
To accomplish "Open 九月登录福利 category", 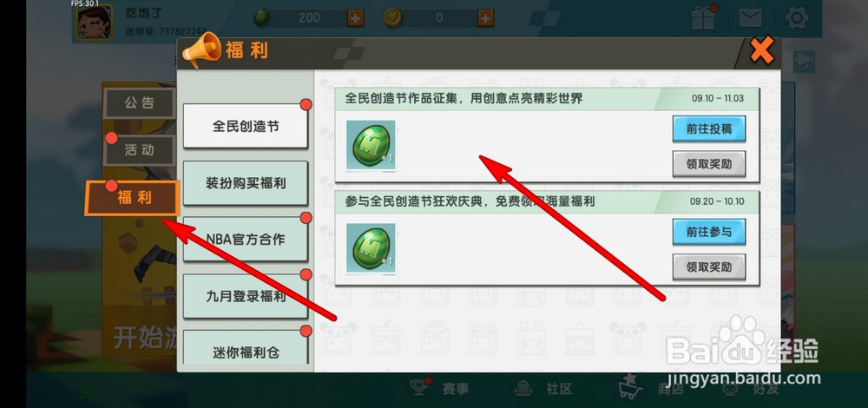I will pyautogui.click(x=246, y=296).
